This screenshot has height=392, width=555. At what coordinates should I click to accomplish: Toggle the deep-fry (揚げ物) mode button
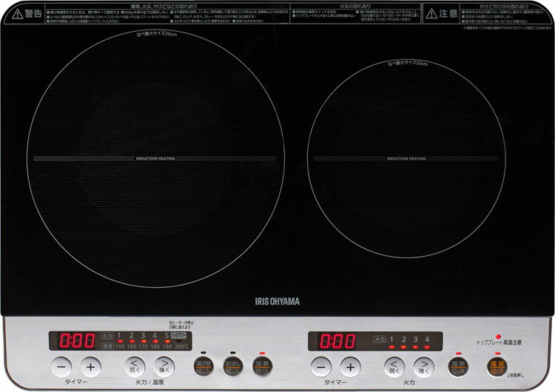(x=203, y=366)
